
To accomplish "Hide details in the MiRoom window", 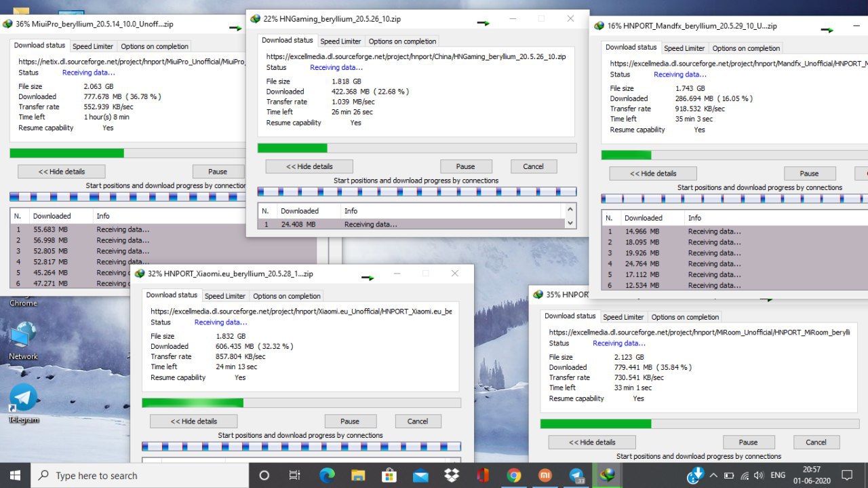I will [592, 442].
